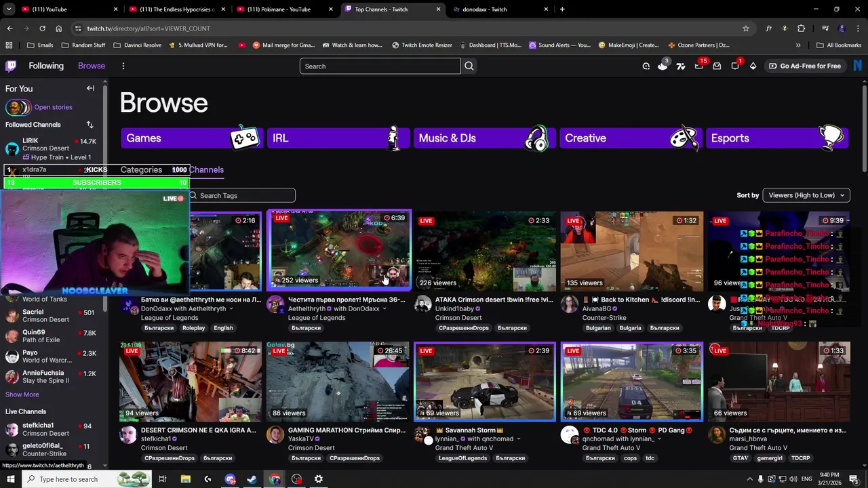The image size is (868, 488).
Task: Open the Aethelthryth League of Legends stream thumbnail
Action: 339,249
